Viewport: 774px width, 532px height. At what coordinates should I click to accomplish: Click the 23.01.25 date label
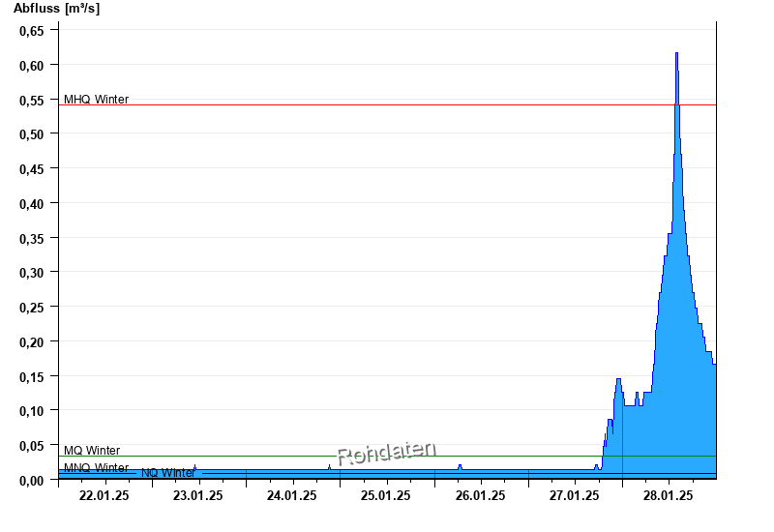(x=198, y=496)
